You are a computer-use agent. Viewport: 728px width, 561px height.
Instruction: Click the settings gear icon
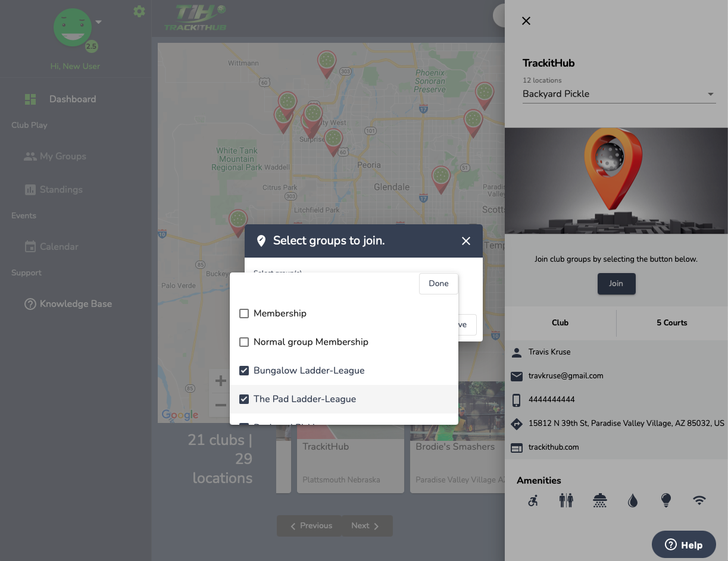click(139, 11)
